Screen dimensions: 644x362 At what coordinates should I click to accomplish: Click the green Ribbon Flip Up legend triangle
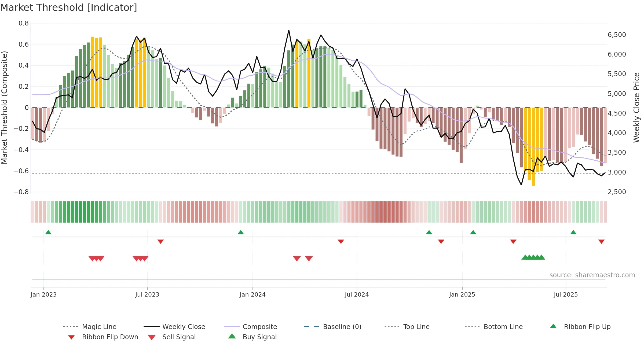click(553, 326)
